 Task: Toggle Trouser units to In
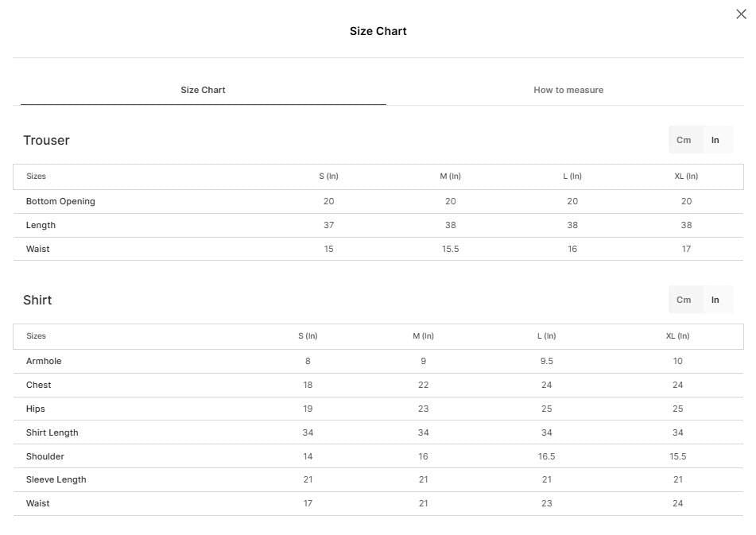point(715,140)
